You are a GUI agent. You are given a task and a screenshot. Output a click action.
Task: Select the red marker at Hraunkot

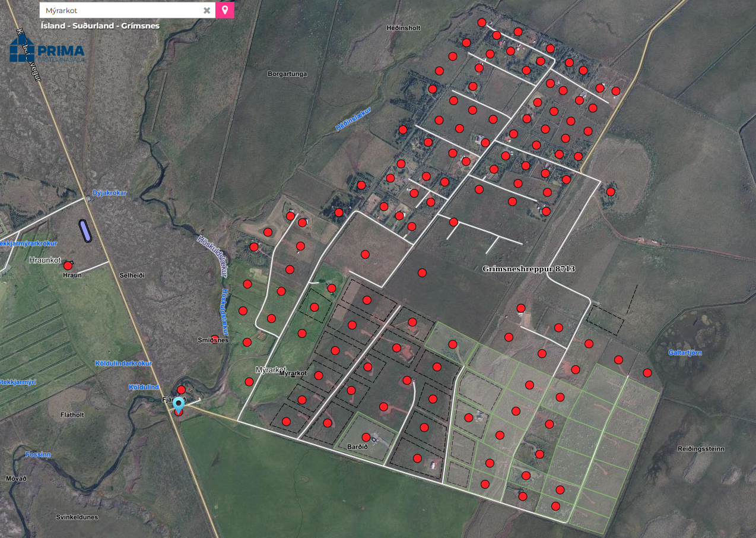pos(68,265)
